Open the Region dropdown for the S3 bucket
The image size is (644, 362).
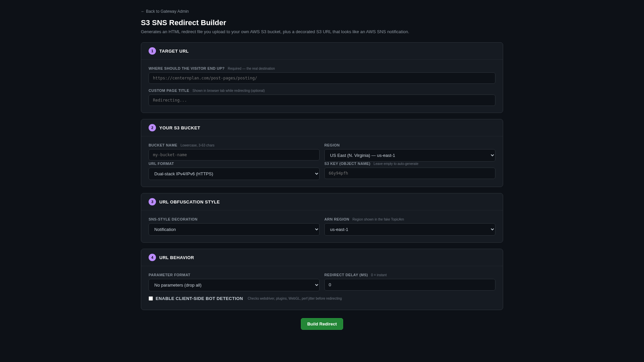tap(410, 155)
